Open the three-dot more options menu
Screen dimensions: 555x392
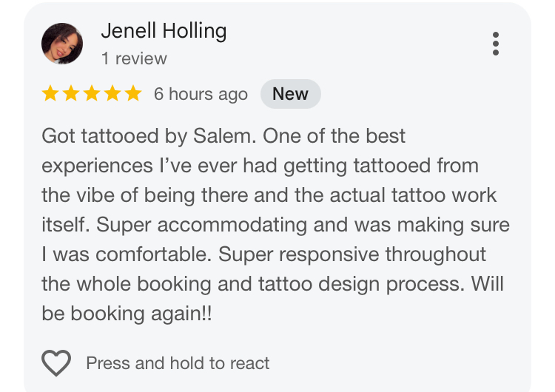tap(496, 44)
